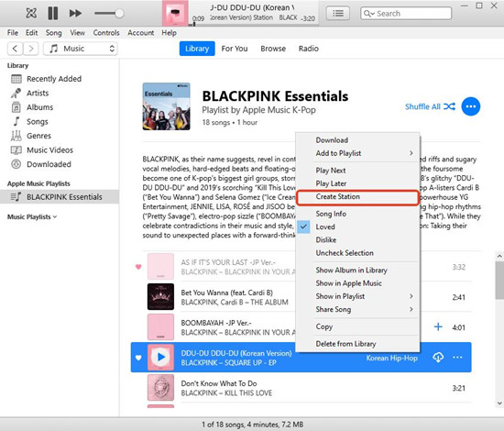504x431 pixels.
Task: Open the blue playlist more options button
Action: pos(471,106)
